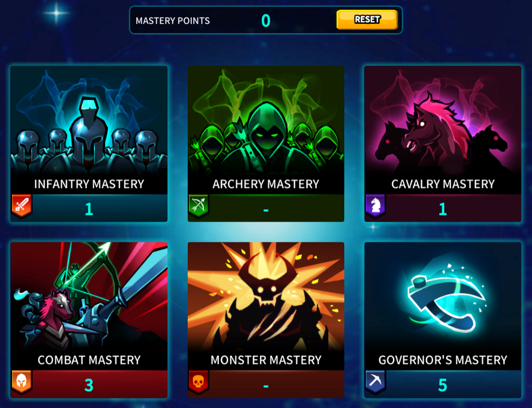The height and width of the screenshot is (408, 532).
Task: Select the INFANTRY MASTERY title label
Action: pos(89,184)
